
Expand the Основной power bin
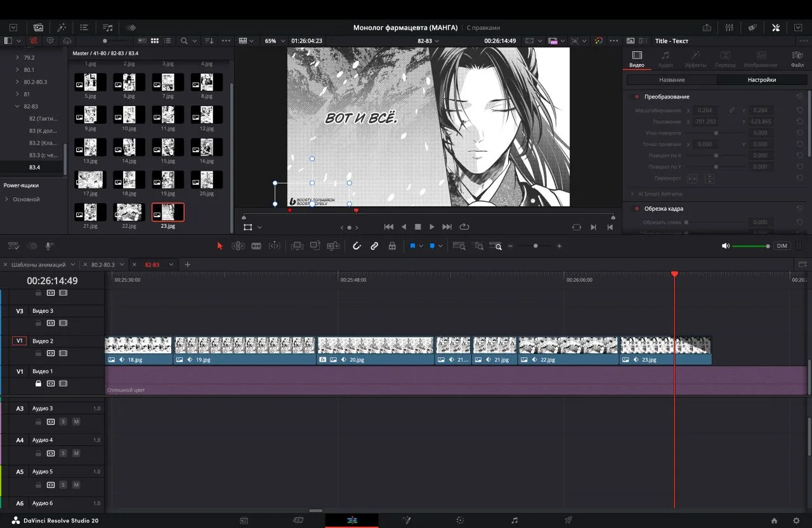(x=6, y=199)
